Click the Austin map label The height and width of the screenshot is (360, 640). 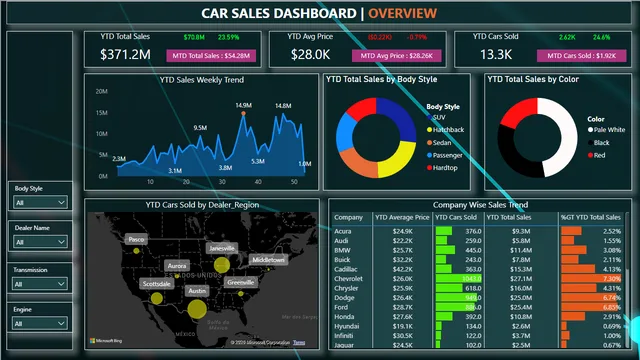pyautogui.click(x=197, y=291)
